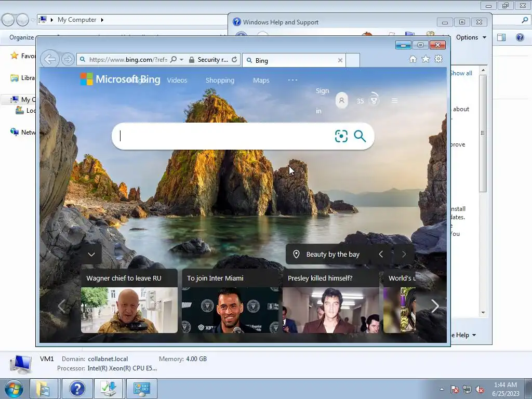Click the Action Center flag in tray

pyautogui.click(x=454, y=389)
